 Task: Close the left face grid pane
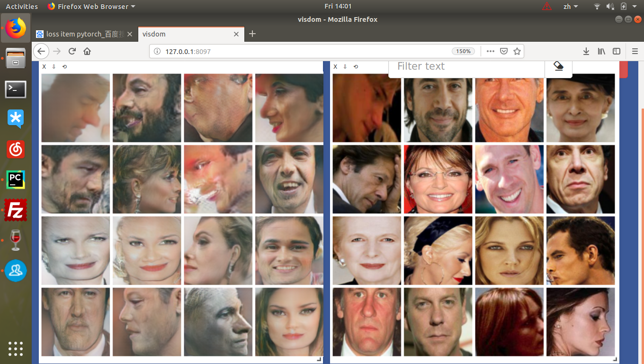pos(44,66)
